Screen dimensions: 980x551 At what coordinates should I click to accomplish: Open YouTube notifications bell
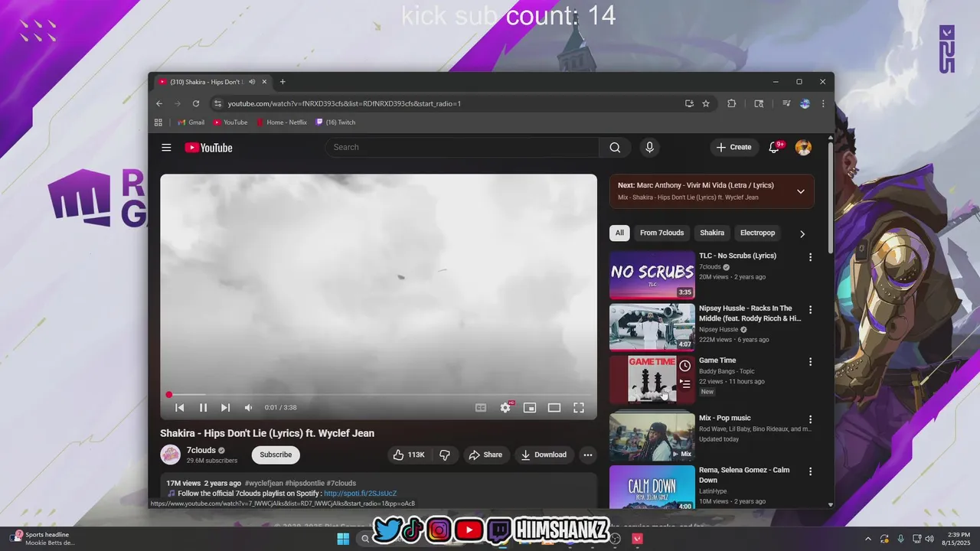pos(774,148)
